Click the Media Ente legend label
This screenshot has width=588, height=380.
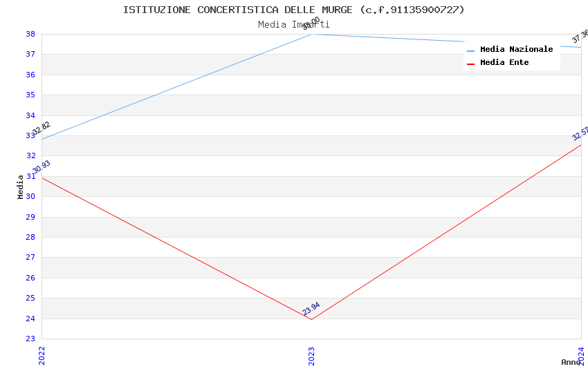click(x=504, y=62)
